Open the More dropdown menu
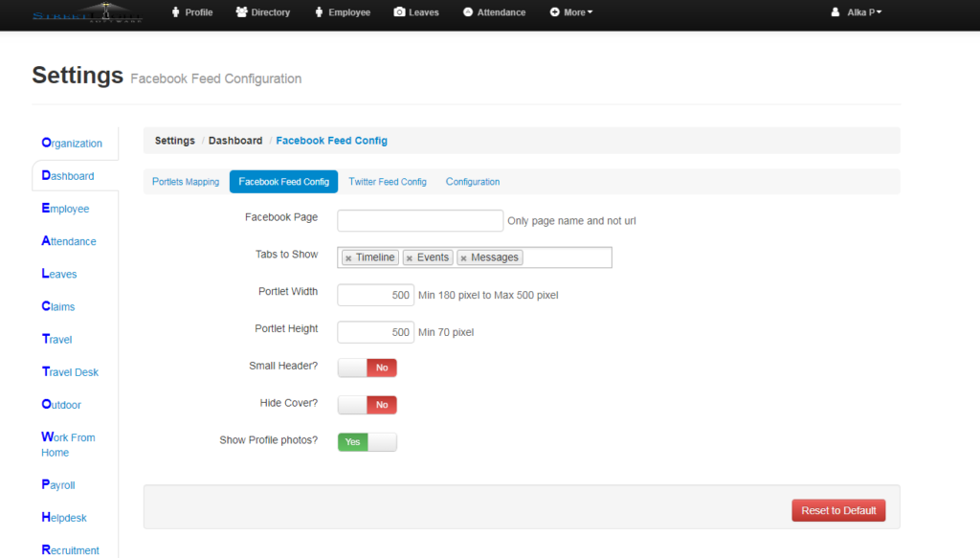This screenshot has height=558, width=980. point(570,12)
